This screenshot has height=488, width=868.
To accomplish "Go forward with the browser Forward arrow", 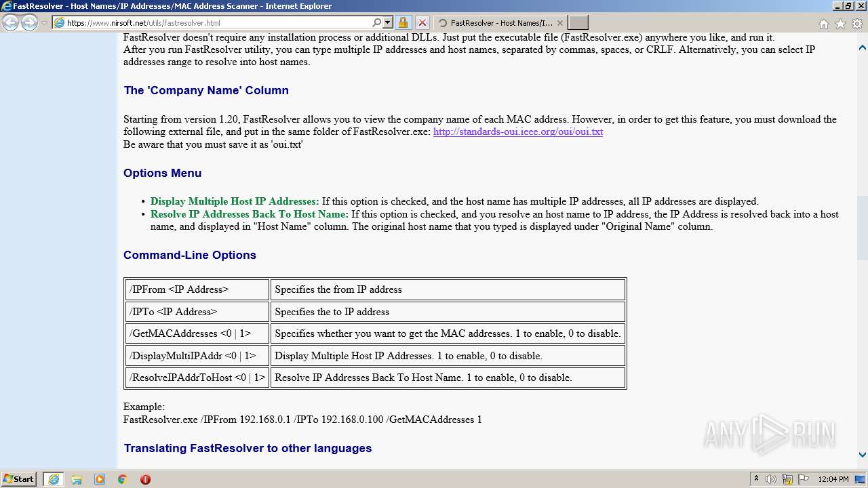I will click(x=29, y=23).
